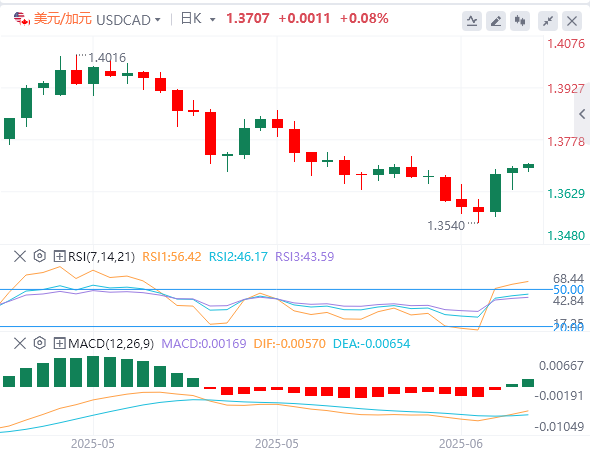Expand the RSI panel with the plus icon
Image resolution: width=590 pixels, height=455 pixels.
click(x=59, y=256)
